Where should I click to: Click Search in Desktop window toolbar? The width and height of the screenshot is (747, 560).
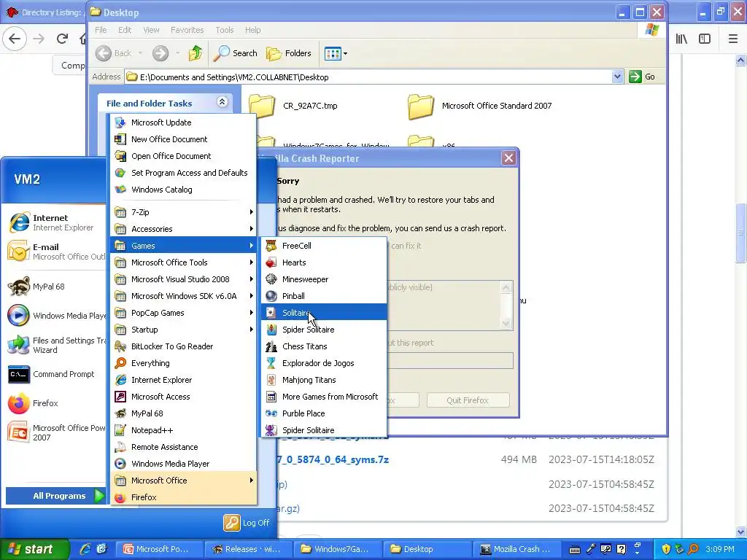235,53
